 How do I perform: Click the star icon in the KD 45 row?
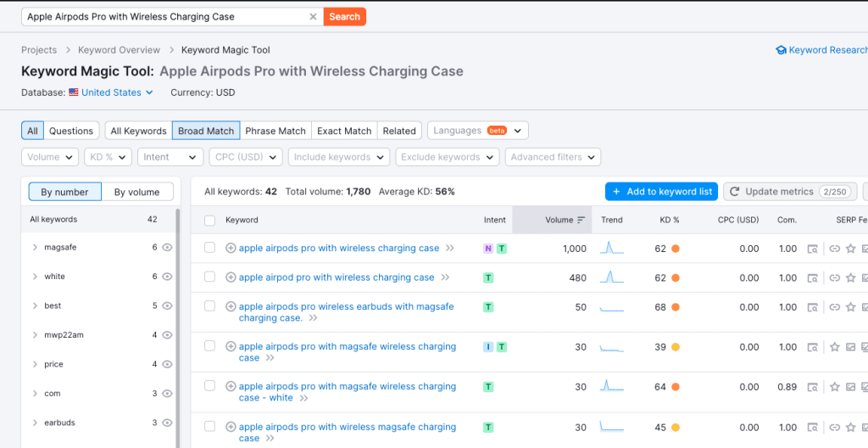point(851,428)
